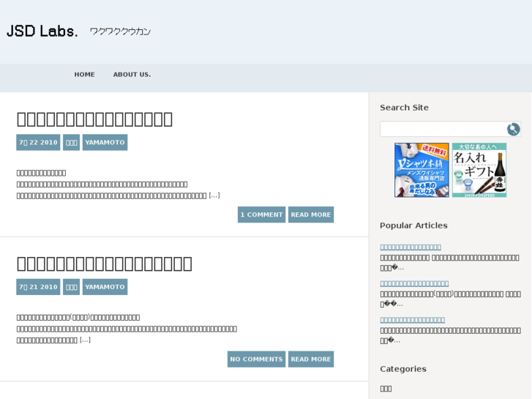Open the third Popular Articles link
The width and height of the screenshot is (532, 399).
point(413,319)
